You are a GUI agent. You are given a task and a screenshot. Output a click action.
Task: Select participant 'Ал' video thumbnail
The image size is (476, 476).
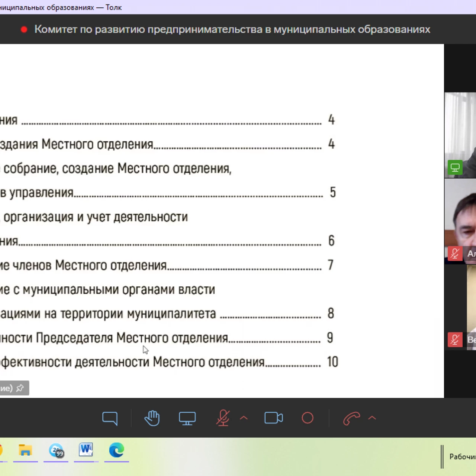[x=460, y=221]
